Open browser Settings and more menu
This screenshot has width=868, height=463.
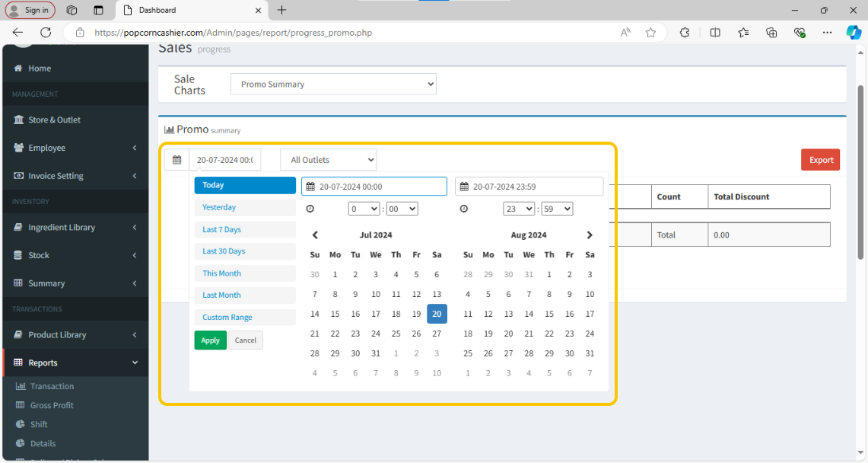827,33
